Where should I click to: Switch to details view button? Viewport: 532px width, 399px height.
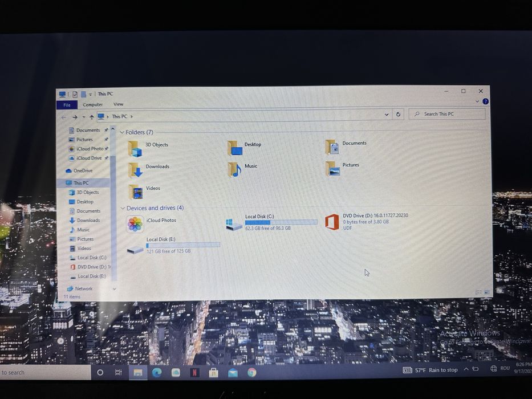(478, 292)
